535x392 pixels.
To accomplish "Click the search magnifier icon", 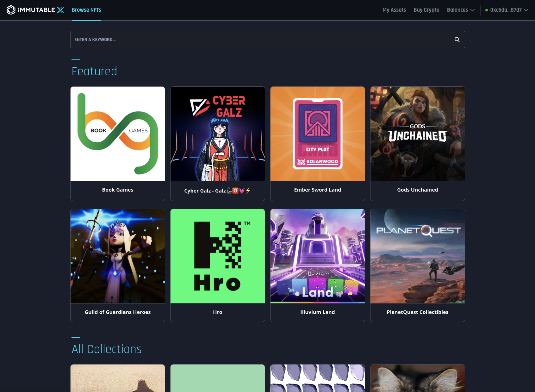I will [x=457, y=40].
